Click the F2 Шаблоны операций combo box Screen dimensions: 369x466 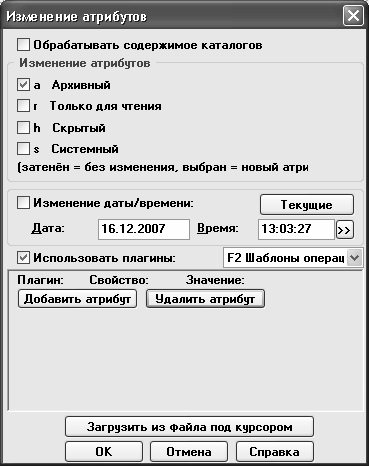293,258
